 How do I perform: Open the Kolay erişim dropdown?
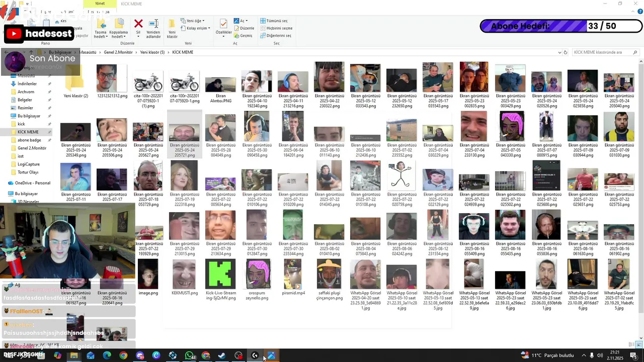click(x=195, y=28)
